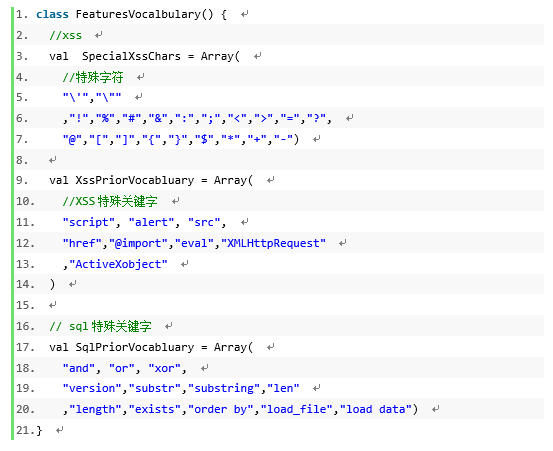
Task: Click the // sql 特殊关键字 comment
Action: point(101,326)
